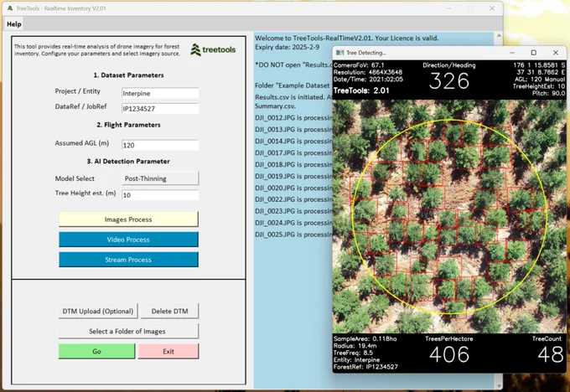
Task: Click the 'Resolution: 4864X3648' text
Action: click(x=368, y=72)
